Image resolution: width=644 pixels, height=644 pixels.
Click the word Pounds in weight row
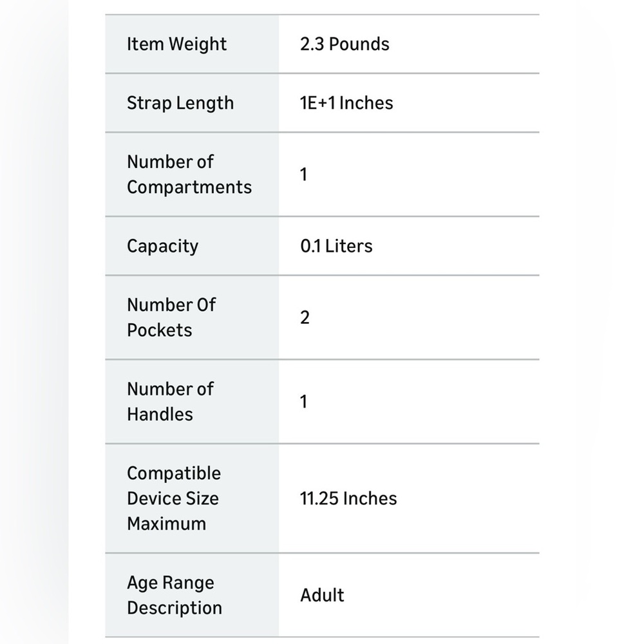pos(359,44)
